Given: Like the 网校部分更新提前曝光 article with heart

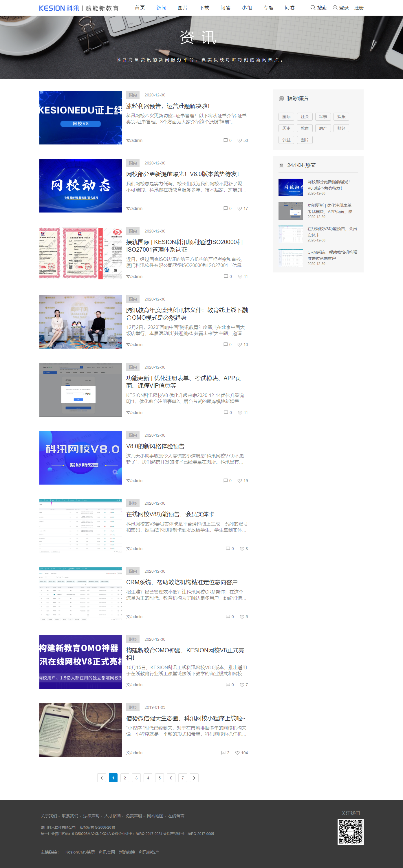Looking at the screenshot, I should 240,208.
